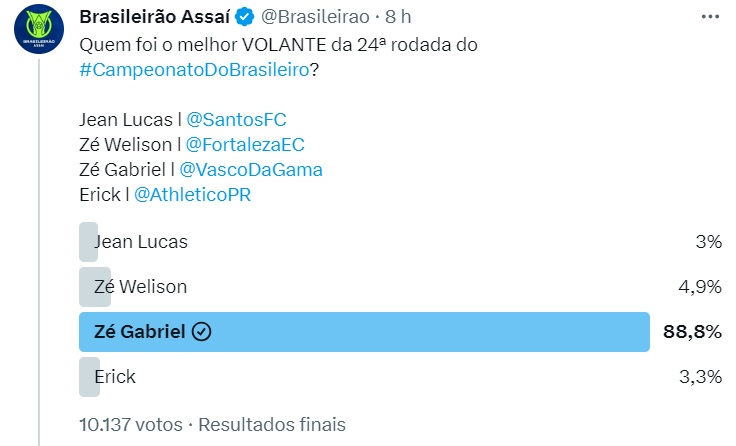The width and height of the screenshot is (736, 446).
Task: Open the #CampeonatoDoBrasileiro hashtag
Action: (193, 71)
